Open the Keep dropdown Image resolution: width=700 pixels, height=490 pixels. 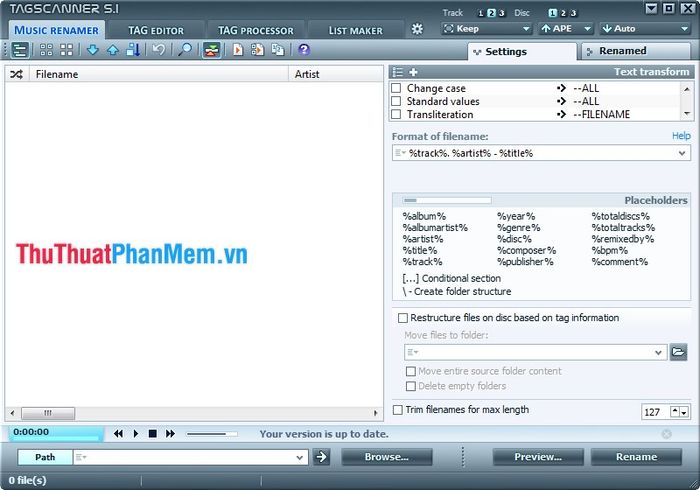[x=487, y=29]
